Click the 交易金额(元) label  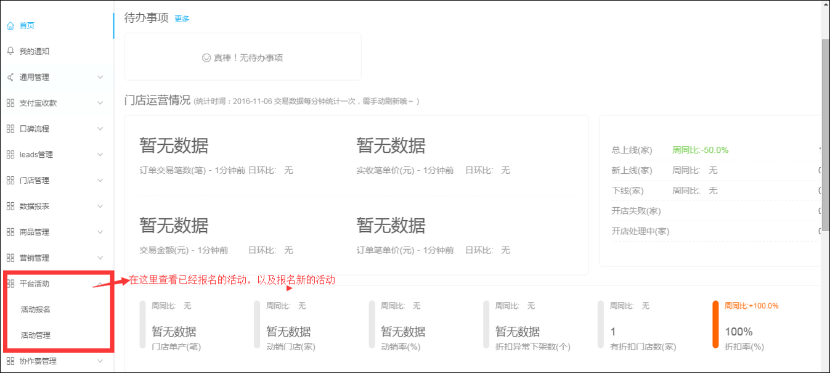pyautogui.click(x=165, y=250)
